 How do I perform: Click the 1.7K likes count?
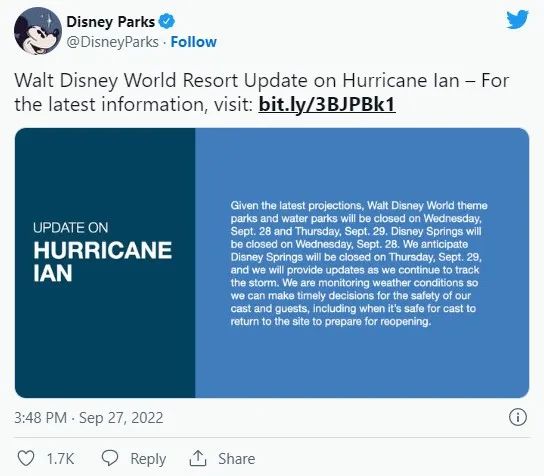point(60,459)
